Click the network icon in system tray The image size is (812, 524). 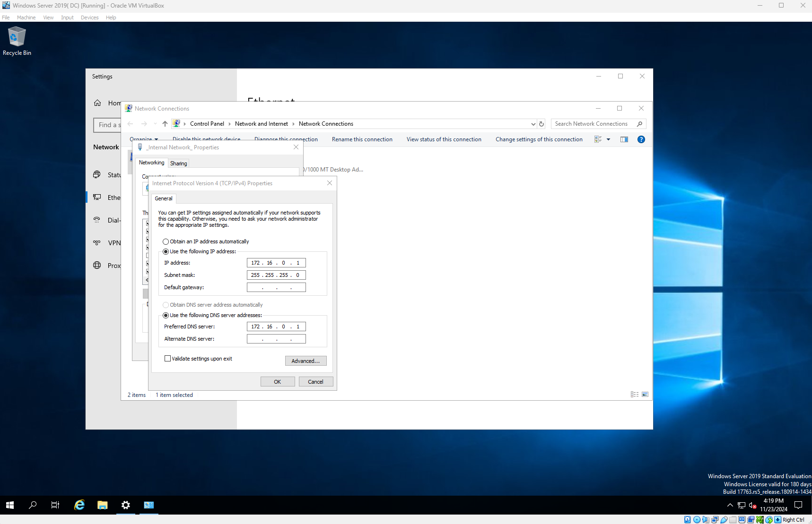(x=742, y=505)
